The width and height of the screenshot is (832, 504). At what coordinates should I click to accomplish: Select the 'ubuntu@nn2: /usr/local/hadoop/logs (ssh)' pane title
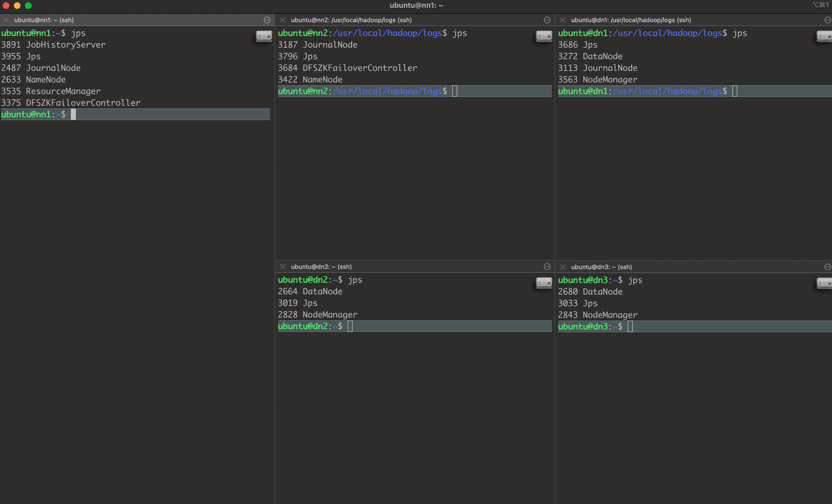pos(351,20)
